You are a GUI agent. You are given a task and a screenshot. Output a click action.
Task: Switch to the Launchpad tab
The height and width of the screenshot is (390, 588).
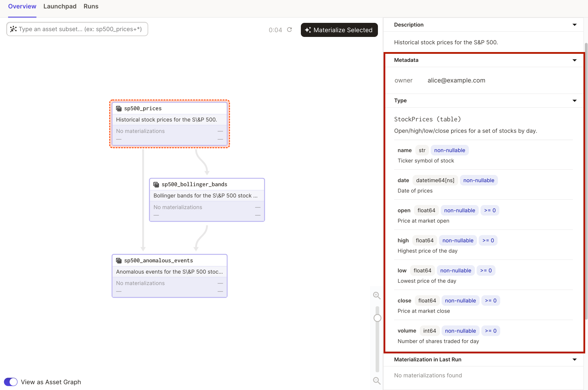click(60, 6)
